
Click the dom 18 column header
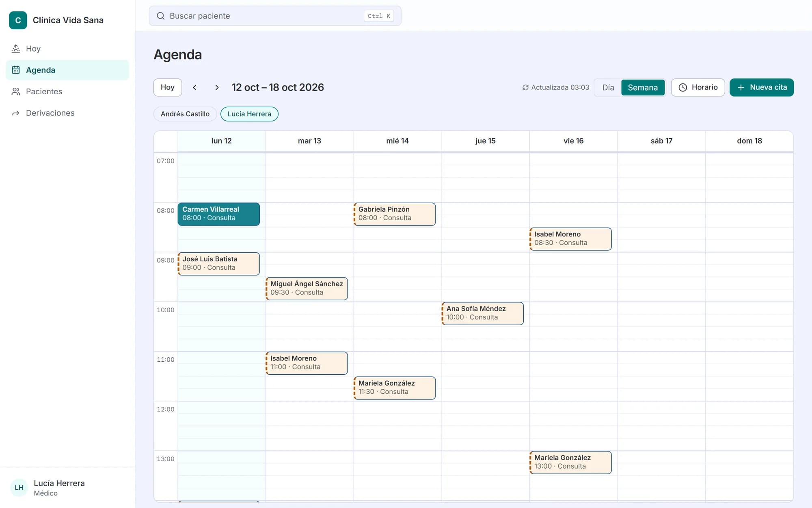pos(749,141)
